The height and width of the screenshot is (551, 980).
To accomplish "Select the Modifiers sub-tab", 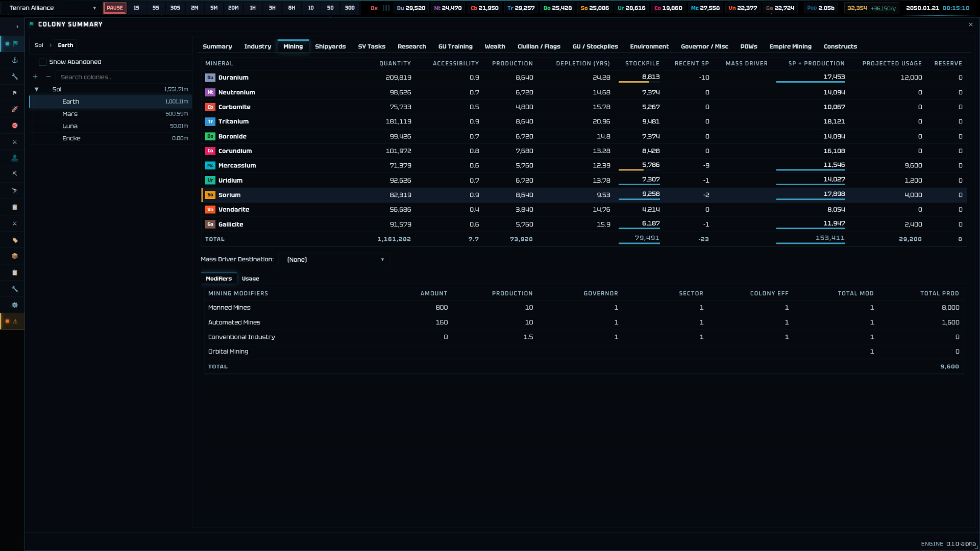I will point(219,279).
